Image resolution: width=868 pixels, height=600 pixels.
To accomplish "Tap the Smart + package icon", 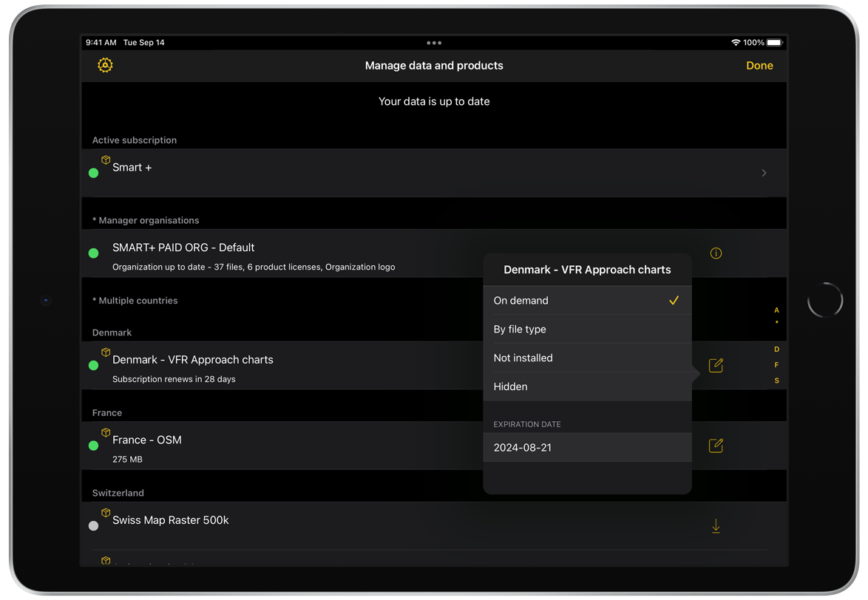I will (x=106, y=160).
